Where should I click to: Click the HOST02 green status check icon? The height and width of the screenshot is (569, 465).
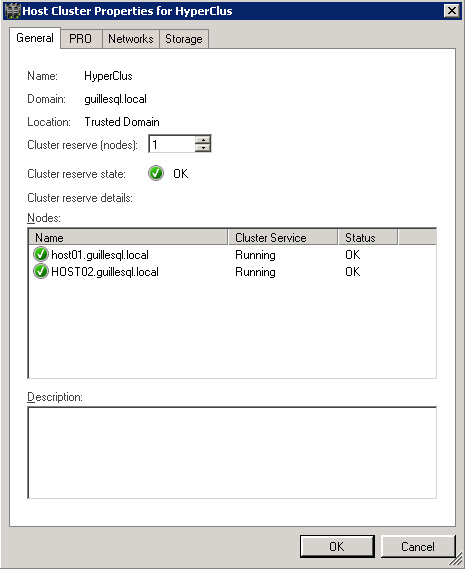point(41,271)
